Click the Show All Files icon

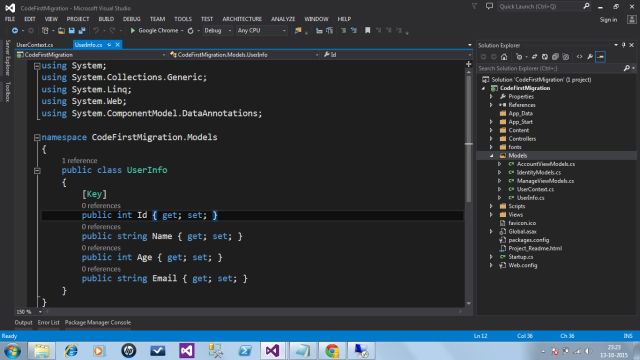566,57
